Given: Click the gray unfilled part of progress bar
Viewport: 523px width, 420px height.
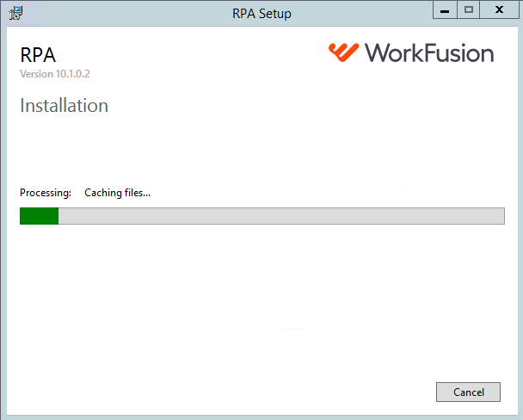Looking at the screenshot, I should tap(281, 216).
